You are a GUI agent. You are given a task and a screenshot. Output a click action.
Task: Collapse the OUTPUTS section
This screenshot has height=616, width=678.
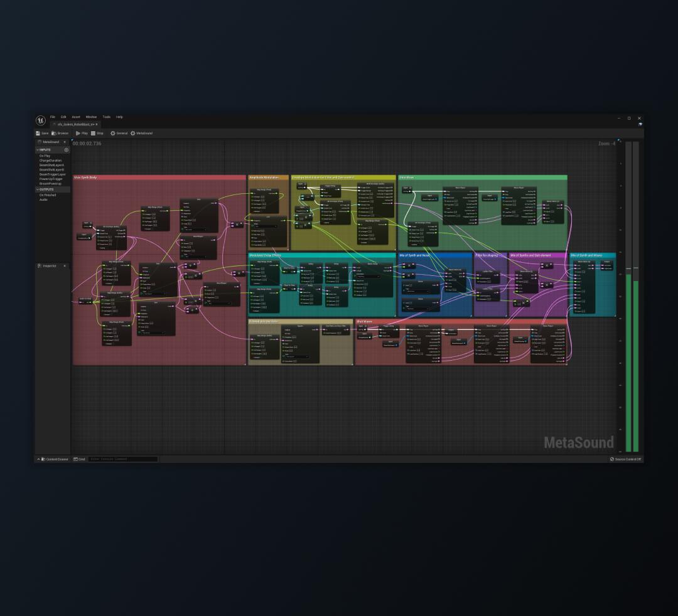pyautogui.click(x=38, y=189)
